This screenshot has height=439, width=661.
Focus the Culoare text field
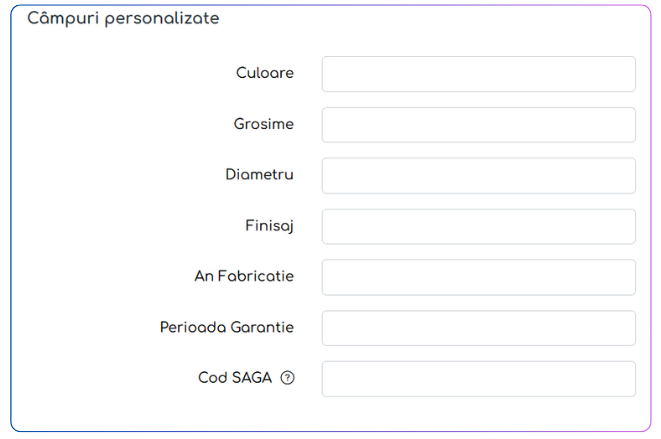478,74
